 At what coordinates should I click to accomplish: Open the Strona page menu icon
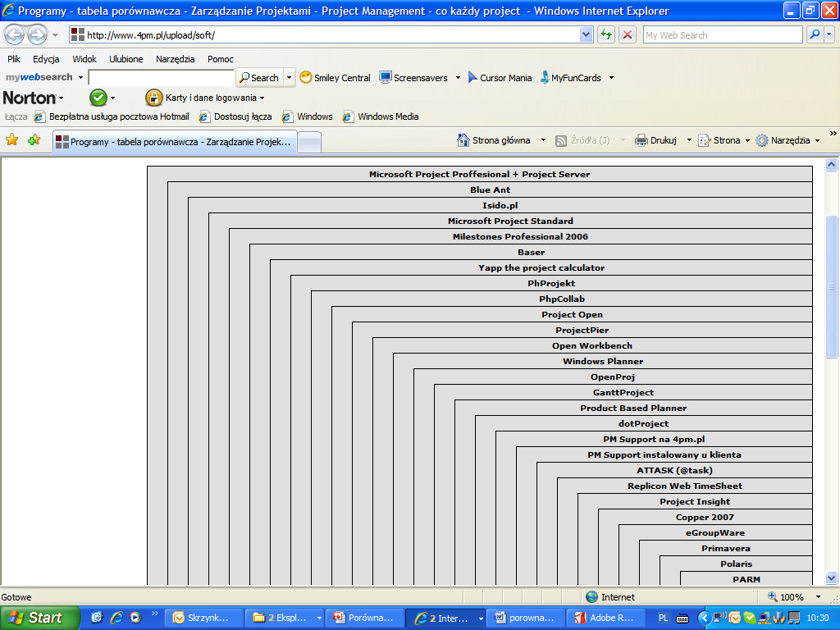click(705, 140)
